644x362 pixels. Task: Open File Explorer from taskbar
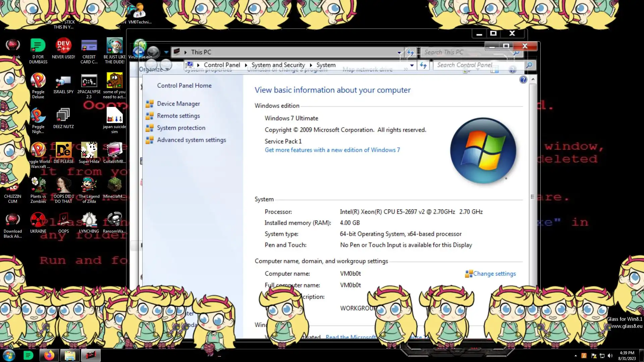(x=70, y=355)
